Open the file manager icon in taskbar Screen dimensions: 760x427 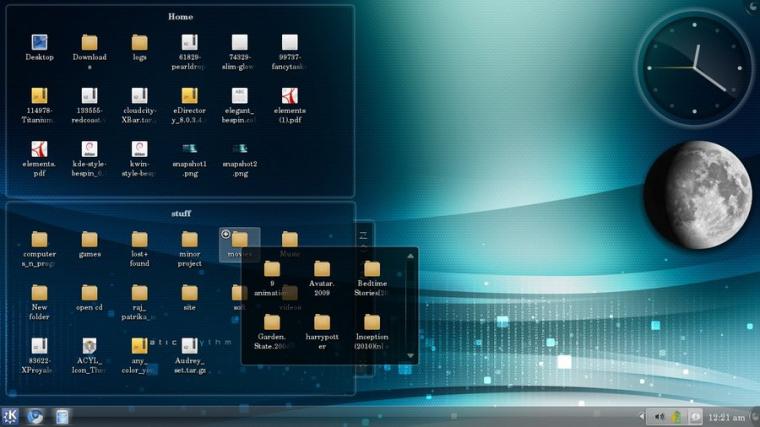click(x=62, y=417)
